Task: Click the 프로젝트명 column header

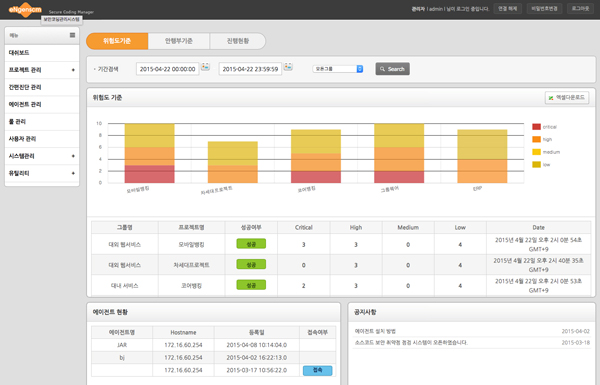Action: click(191, 227)
